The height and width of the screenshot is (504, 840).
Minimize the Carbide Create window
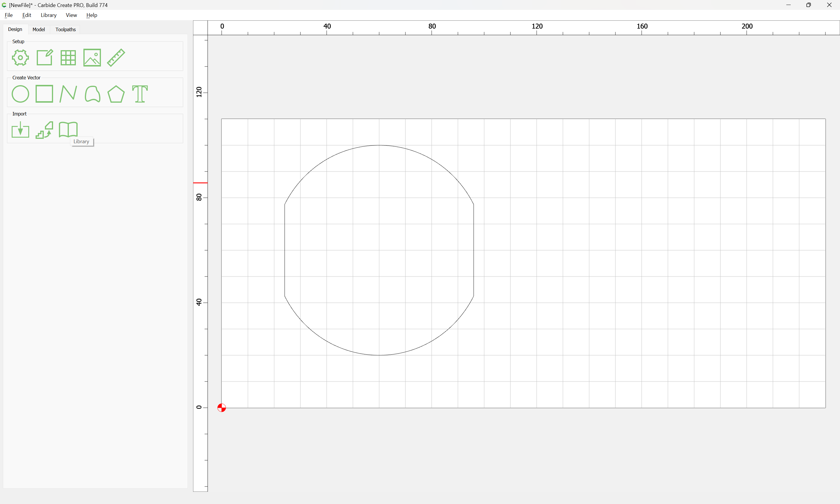point(788,5)
